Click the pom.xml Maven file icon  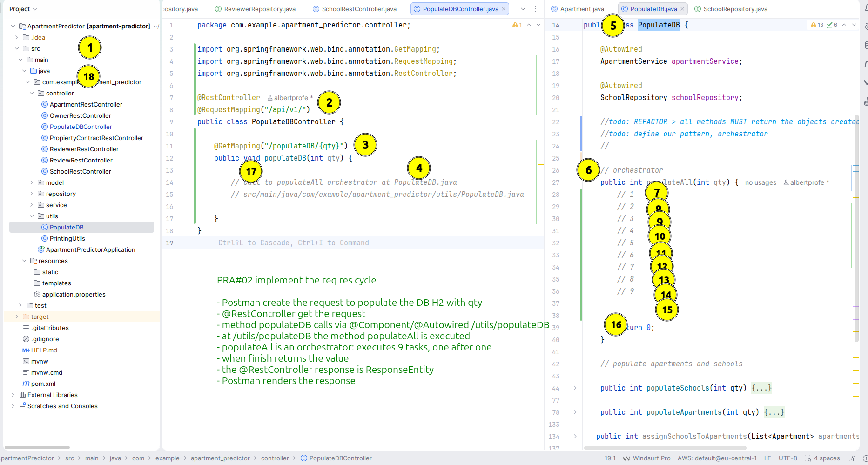26,384
